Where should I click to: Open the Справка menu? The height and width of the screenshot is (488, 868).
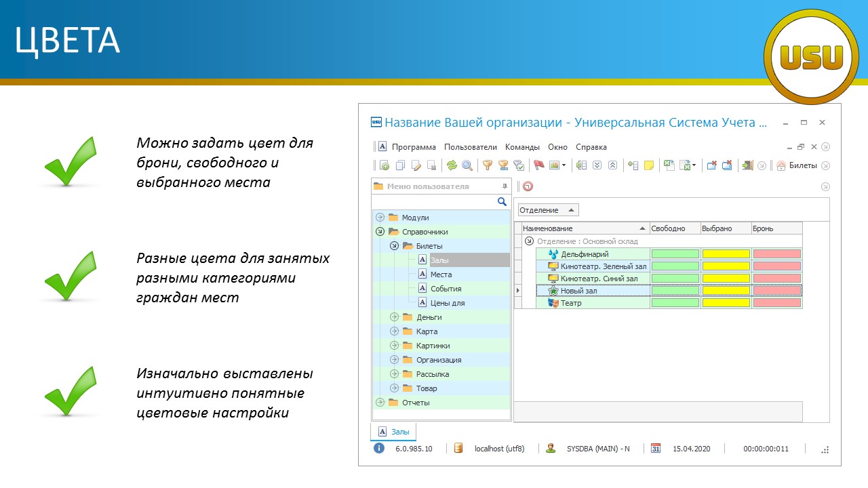[591, 147]
